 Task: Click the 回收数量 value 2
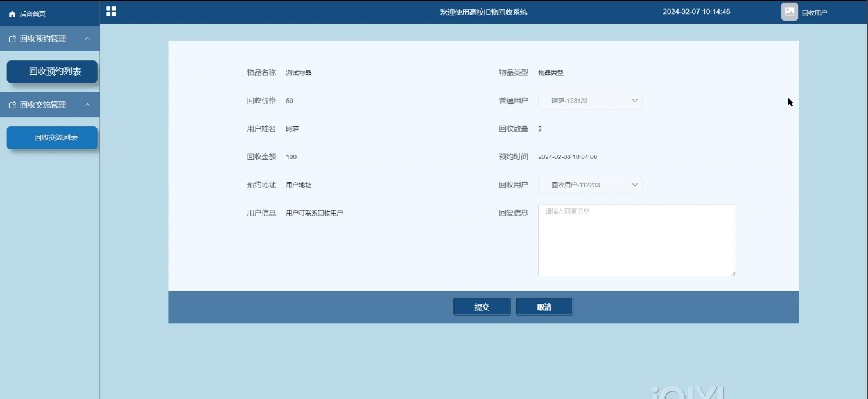(x=540, y=129)
